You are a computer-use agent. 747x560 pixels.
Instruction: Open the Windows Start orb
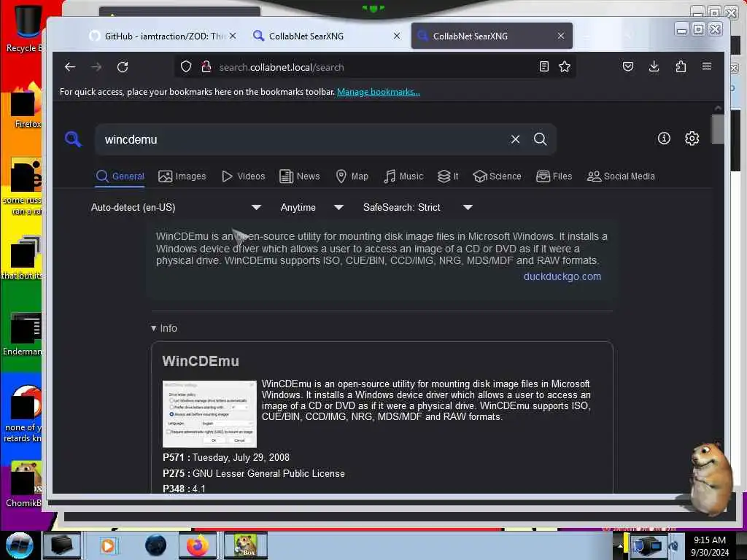pyautogui.click(x=18, y=545)
